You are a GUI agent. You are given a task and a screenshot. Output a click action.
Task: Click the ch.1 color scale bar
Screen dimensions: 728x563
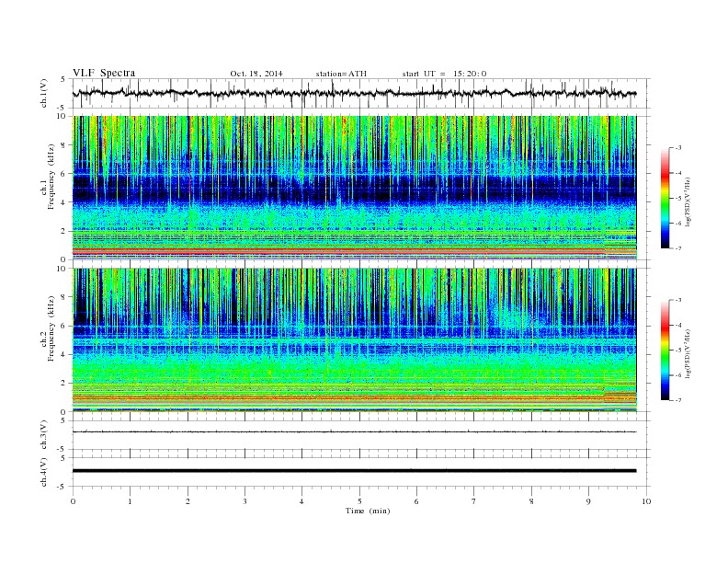665,198
